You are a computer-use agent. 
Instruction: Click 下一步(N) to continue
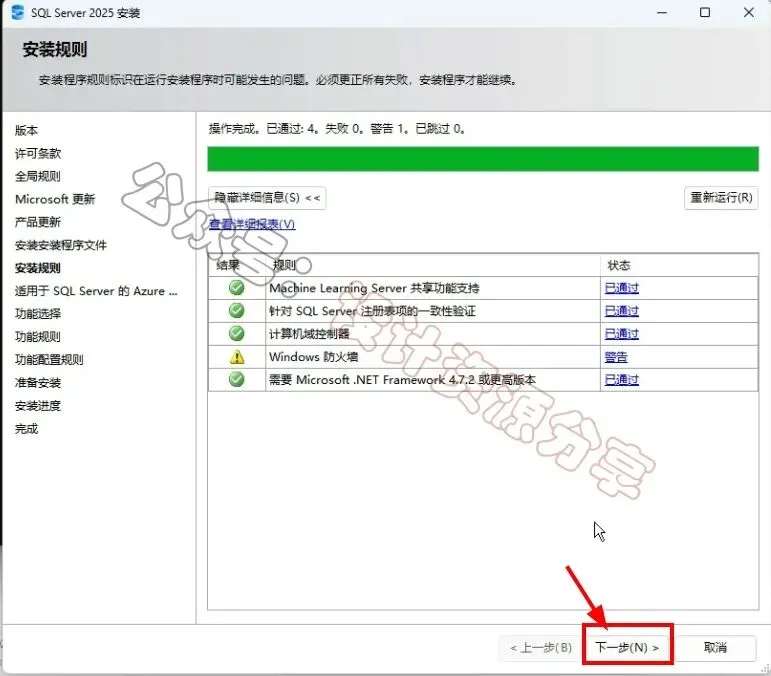click(627, 647)
